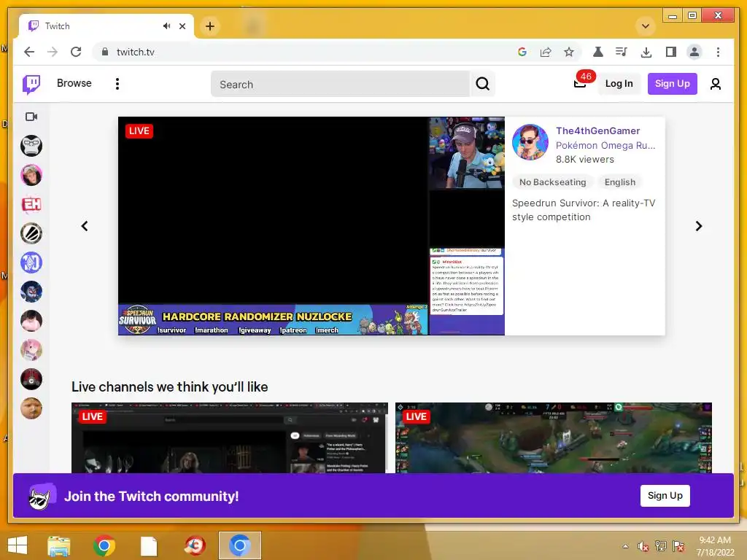Select the No Backseating tag
747x560 pixels.
click(553, 182)
